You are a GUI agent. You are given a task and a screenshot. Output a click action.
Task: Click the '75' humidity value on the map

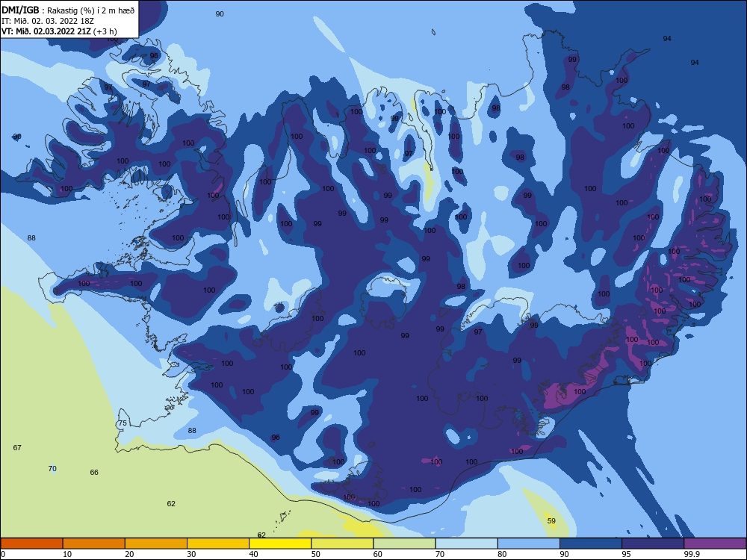[x=123, y=423]
